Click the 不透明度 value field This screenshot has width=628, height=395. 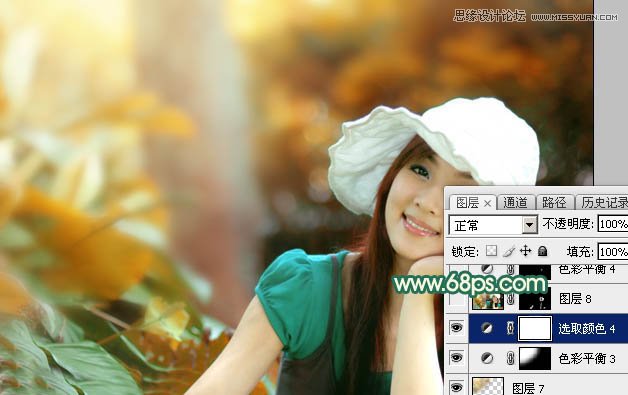point(613,224)
